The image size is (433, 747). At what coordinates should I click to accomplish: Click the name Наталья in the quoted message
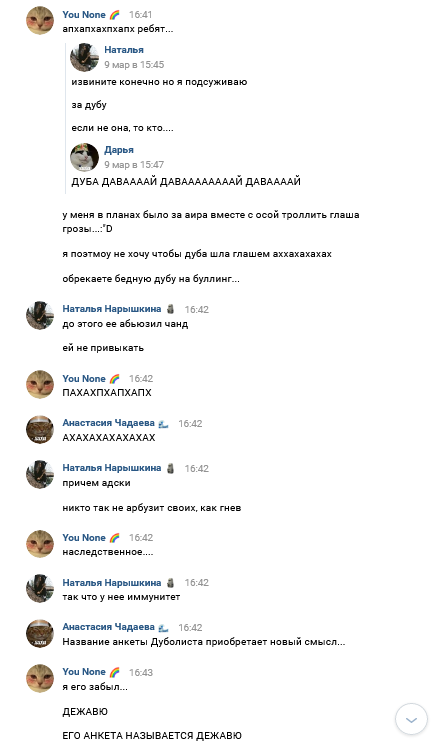124,50
